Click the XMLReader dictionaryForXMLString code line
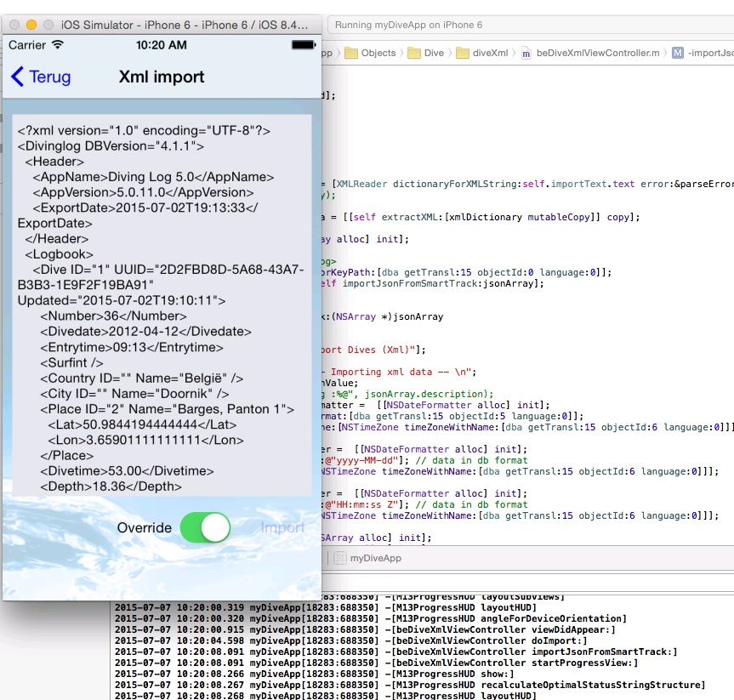734x700 pixels. (527, 184)
